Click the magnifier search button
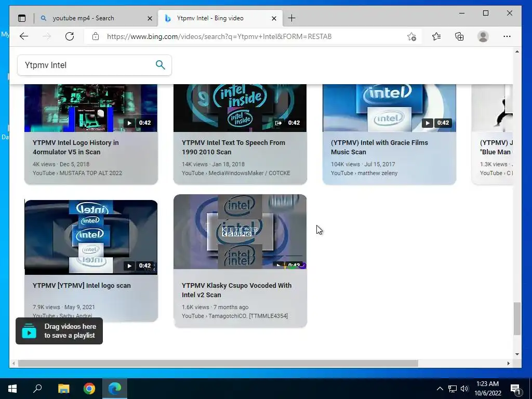The width and height of the screenshot is (532, 399). point(161,65)
